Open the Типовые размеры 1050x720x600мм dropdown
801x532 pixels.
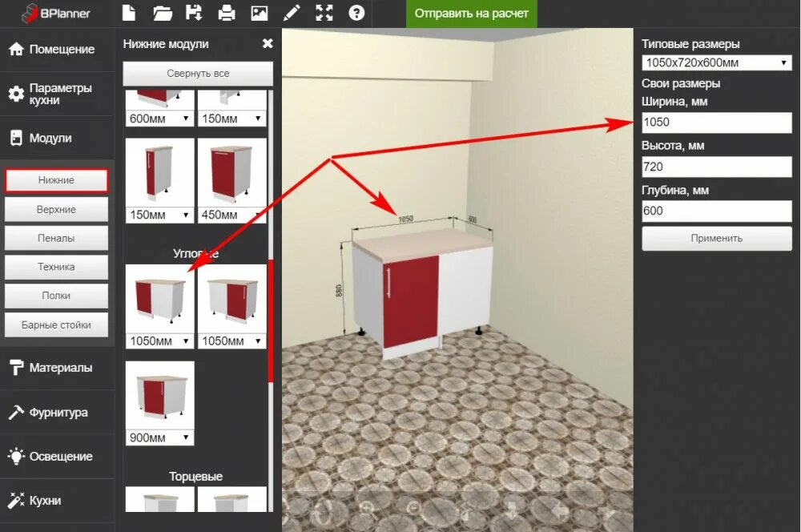pos(716,62)
